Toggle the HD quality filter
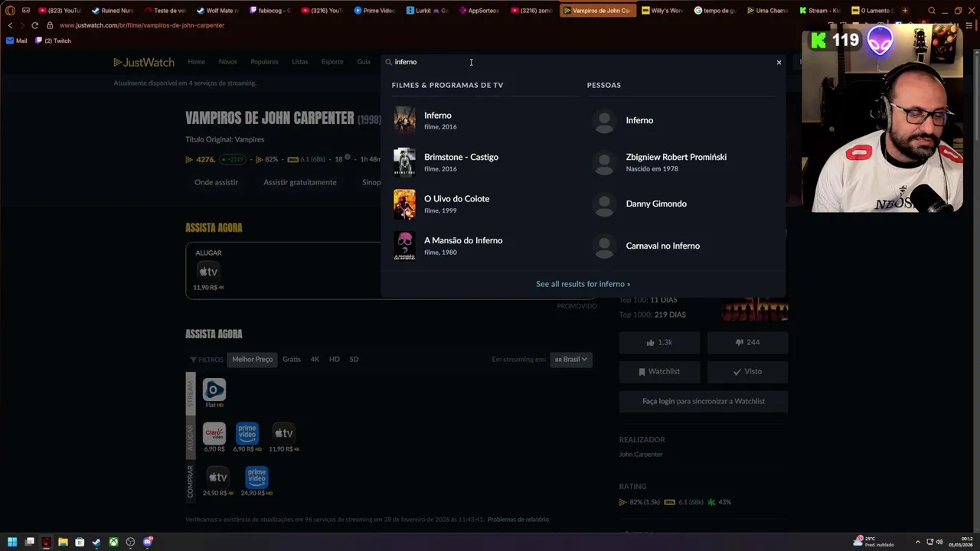The height and width of the screenshot is (551, 980). click(335, 360)
